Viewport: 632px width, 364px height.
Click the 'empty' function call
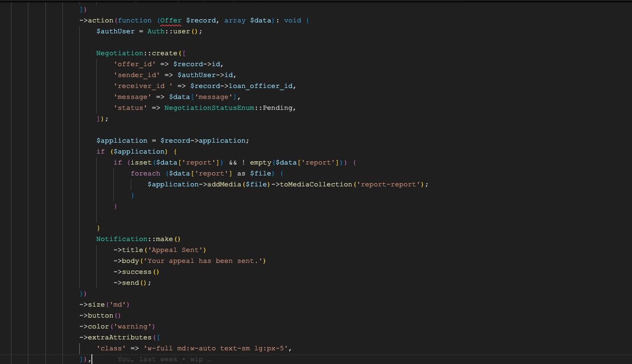260,162
